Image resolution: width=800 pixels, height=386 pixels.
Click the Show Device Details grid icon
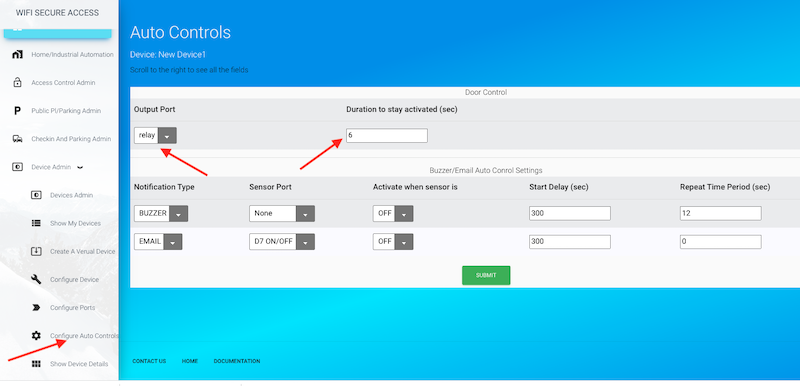(36, 364)
